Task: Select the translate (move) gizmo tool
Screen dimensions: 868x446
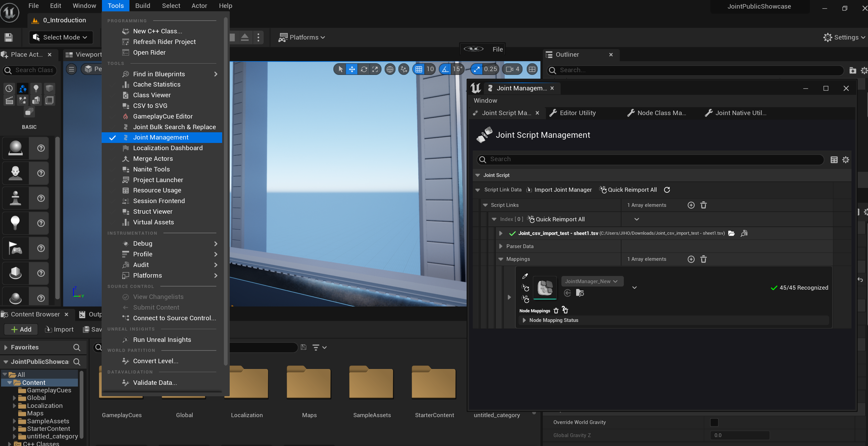Action: 352,69
